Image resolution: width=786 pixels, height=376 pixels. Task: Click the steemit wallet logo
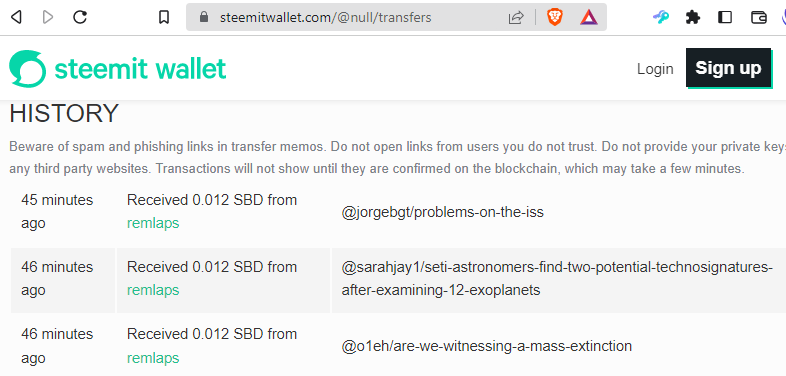[118, 69]
